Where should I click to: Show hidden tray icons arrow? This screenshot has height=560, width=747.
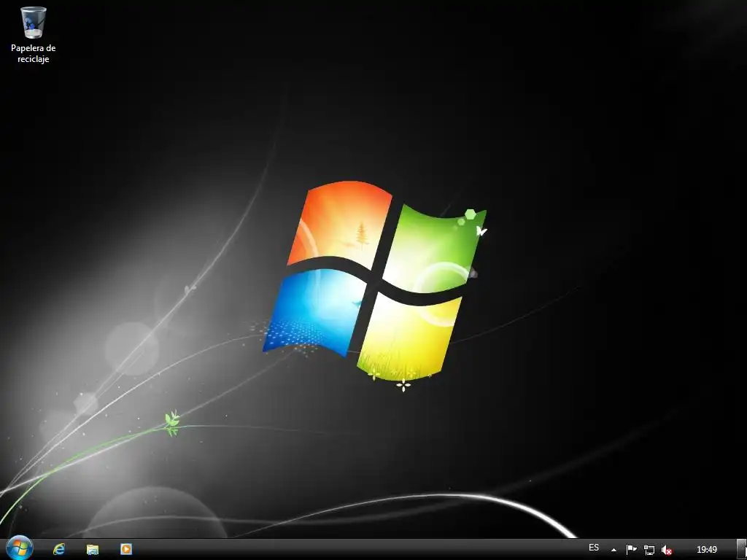[614, 550]
